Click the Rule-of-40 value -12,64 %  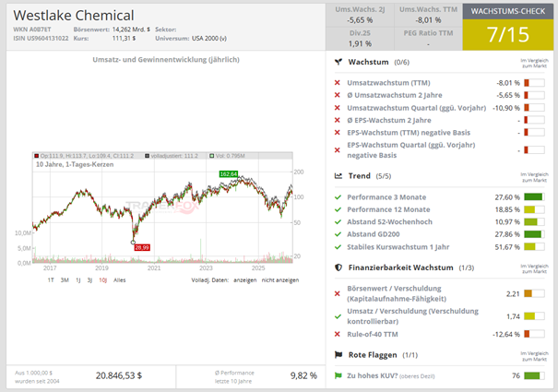click(x=506, y=334)
